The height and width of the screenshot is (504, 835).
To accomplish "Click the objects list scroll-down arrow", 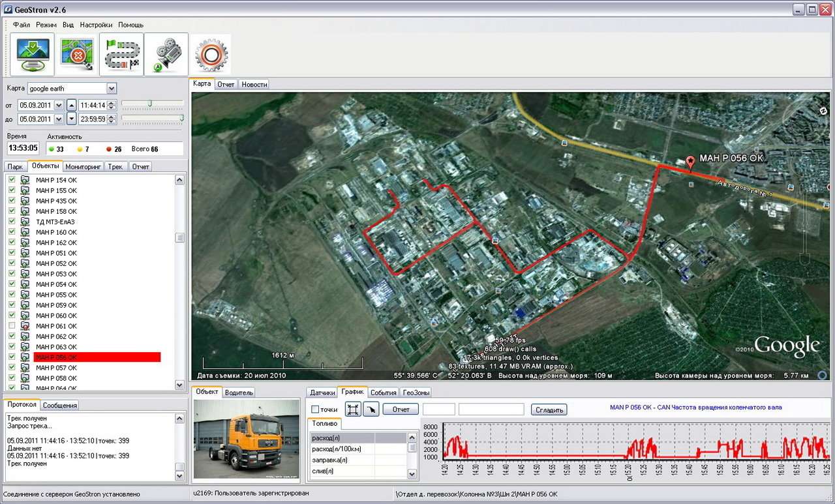I will [180, 385].
